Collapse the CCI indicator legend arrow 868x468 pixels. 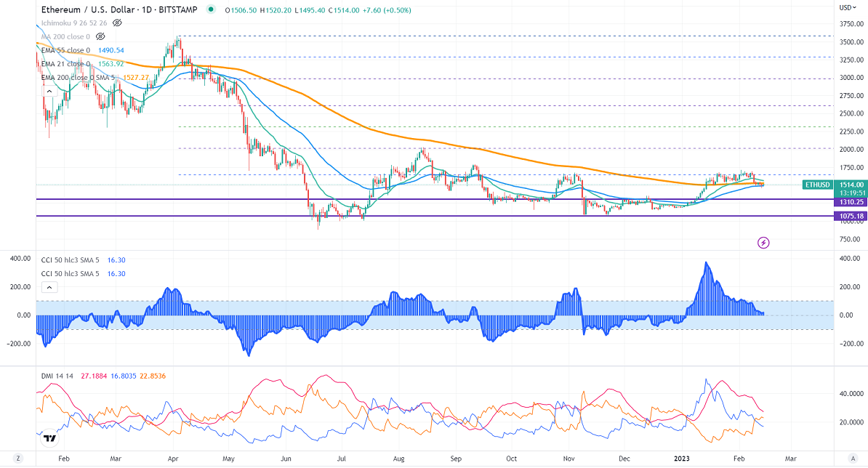(44, 288)
